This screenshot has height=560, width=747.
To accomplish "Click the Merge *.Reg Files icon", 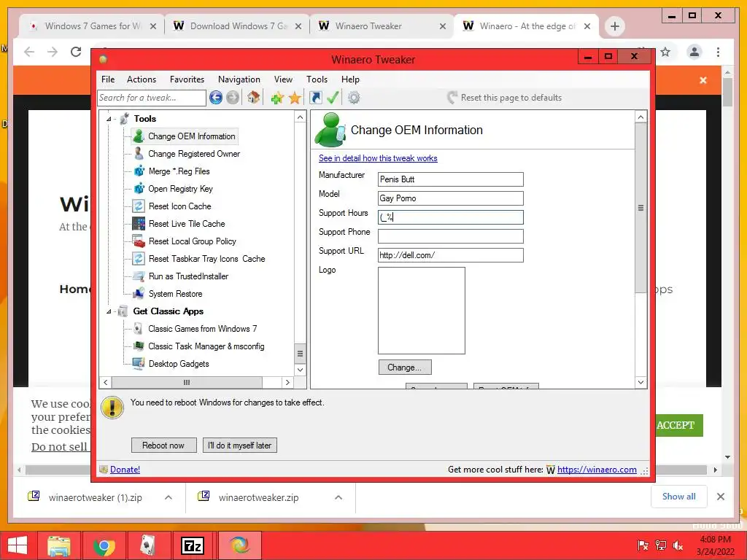I will click(139, 171).
